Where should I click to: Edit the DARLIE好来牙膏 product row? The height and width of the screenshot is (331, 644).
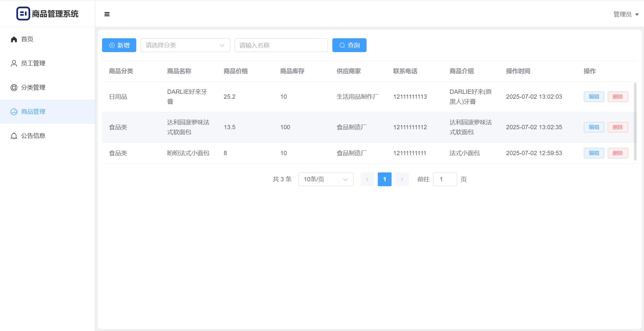coord(594,97)
